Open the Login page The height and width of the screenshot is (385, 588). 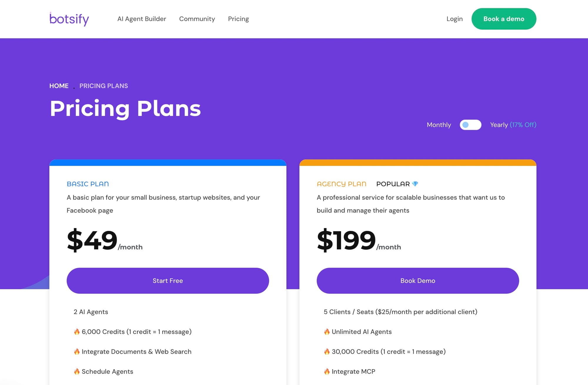point(455,19)
